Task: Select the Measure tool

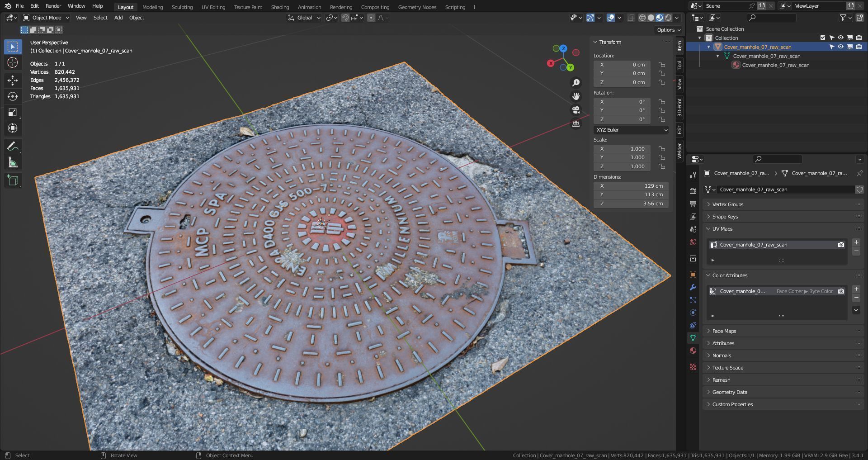Action: (x=13, y=162)
